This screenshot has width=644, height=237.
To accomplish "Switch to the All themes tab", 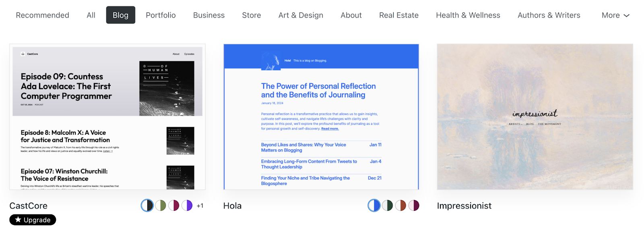I will (x=91, y=15).
